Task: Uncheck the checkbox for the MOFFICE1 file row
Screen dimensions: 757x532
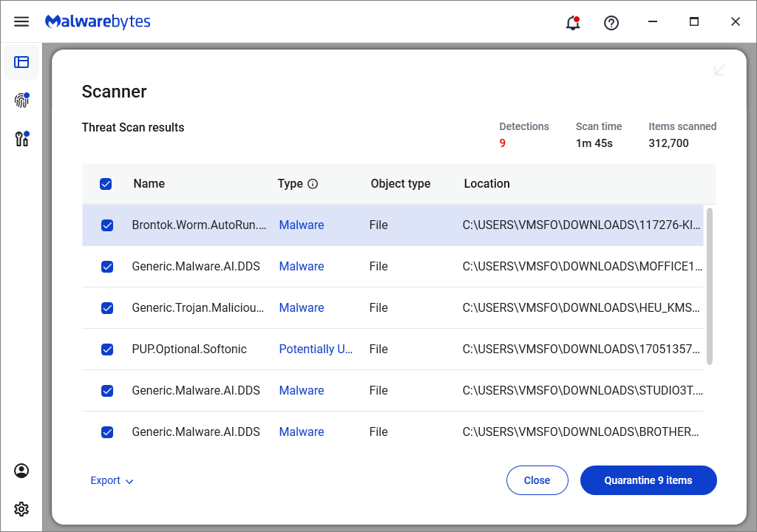Action: click(x=107, y=267)
